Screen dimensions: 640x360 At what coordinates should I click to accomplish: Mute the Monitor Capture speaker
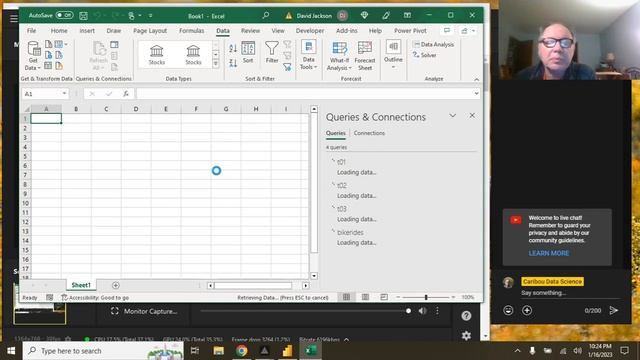pyautogui.click(x=422, y=311)
